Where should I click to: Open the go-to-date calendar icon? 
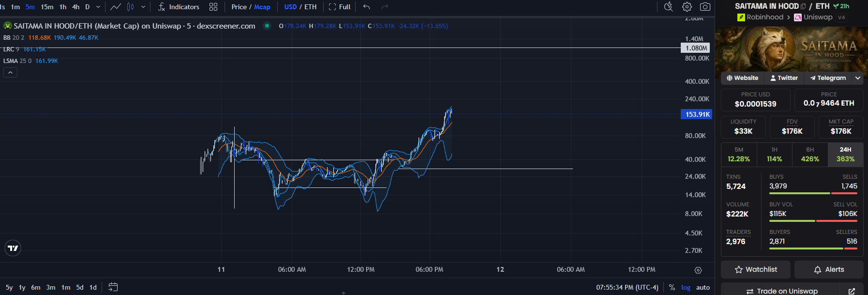(113, 287)
